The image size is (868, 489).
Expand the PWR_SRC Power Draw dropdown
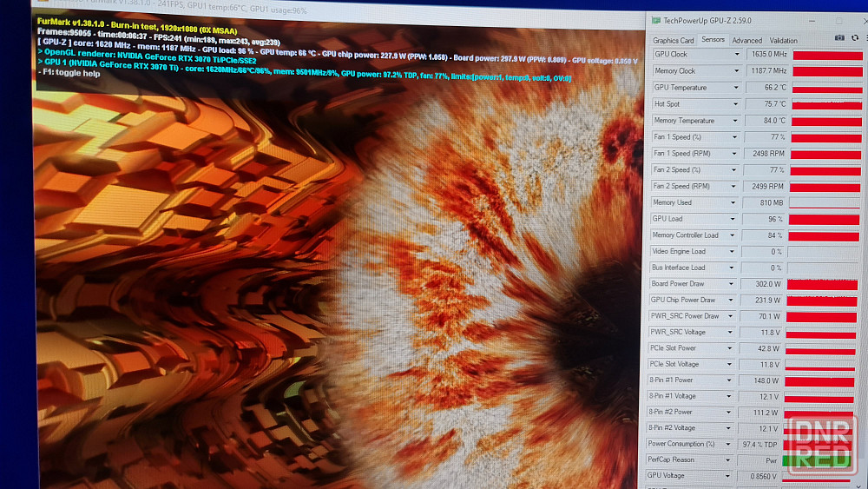(x=730, y=316)
